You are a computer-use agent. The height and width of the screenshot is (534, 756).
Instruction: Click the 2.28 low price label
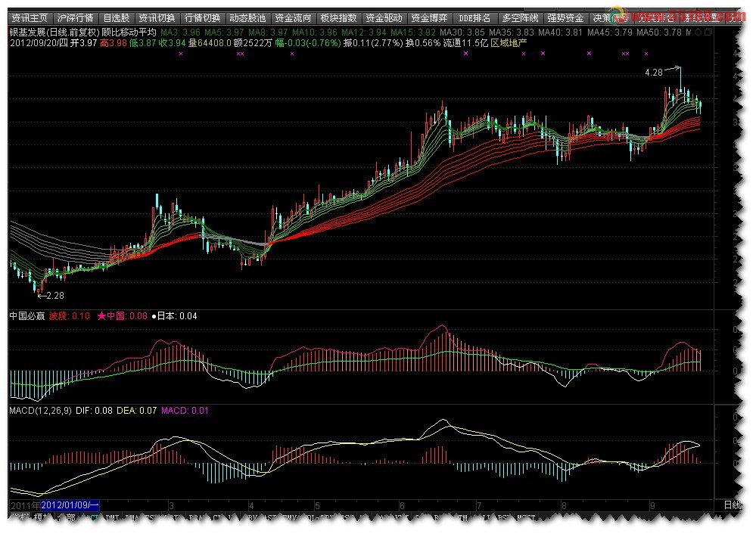[55, 296]
